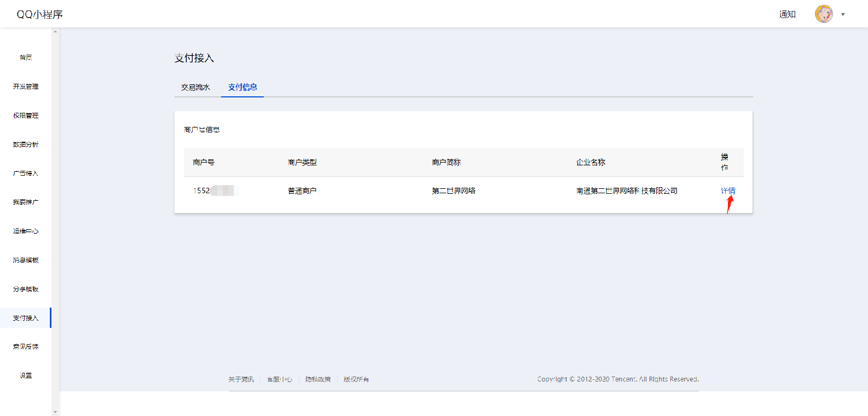Expand the account dropdown arrow
This screenshot has height=416, width=868.
843,15
